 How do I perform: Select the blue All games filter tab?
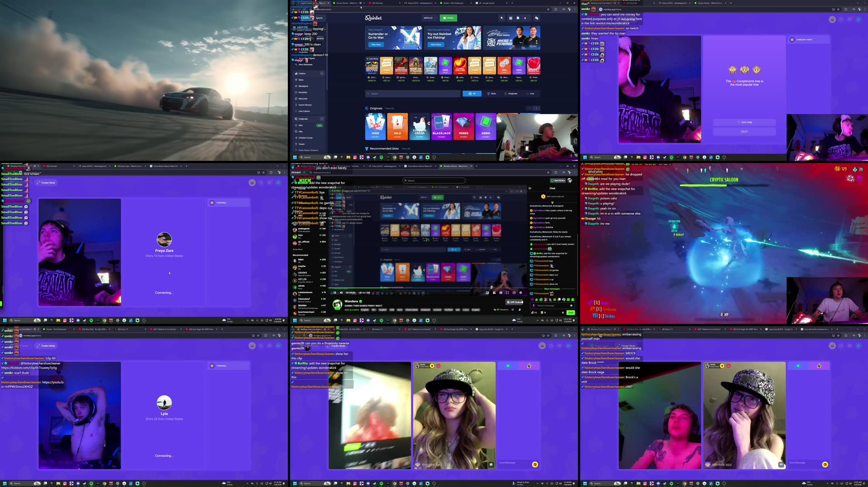pyautogui.click(x=472, y=93)
